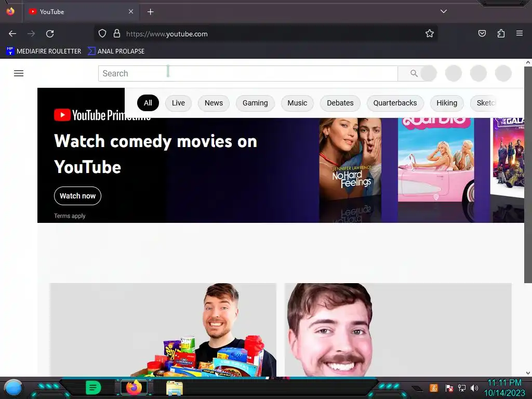Open the second bookmark toolbar item
The height and width of the screenshot is (399, 532).
[x=116, y=51]
